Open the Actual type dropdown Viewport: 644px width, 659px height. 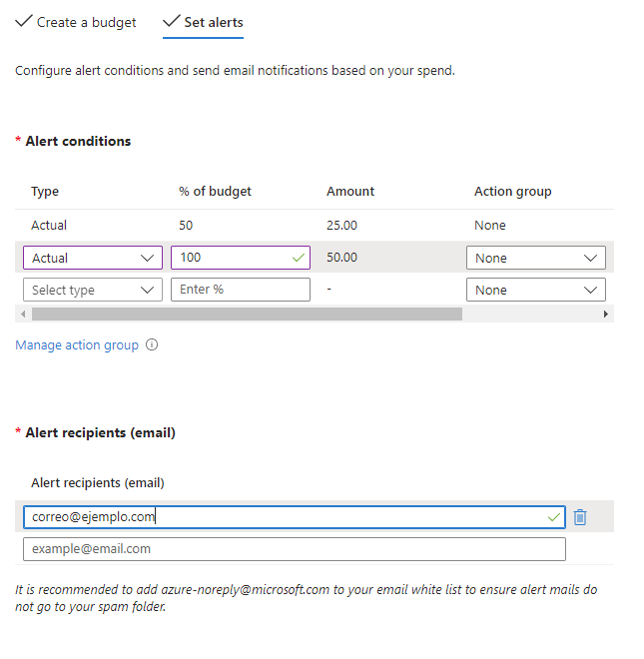93,258
